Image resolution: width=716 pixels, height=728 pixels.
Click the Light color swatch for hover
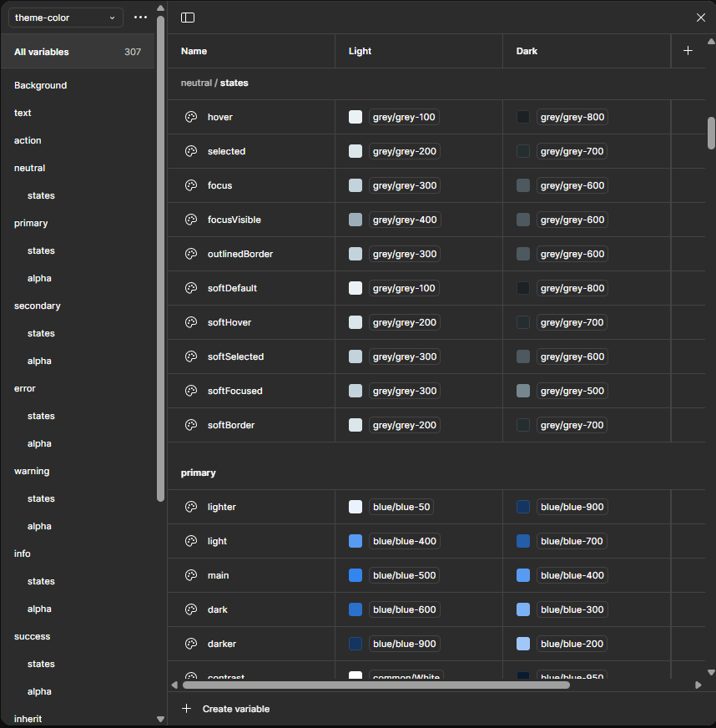click(355, 117)
